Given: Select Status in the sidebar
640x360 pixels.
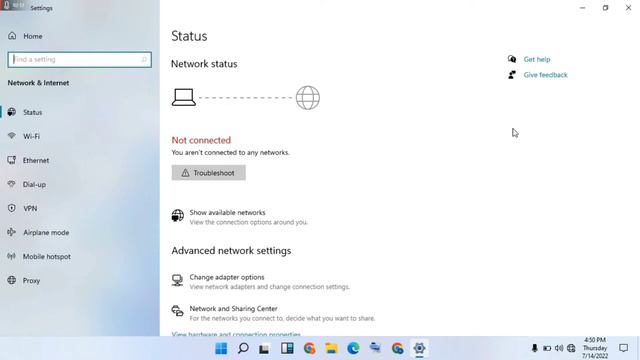Looking at the screenshot, I should 32,112.
